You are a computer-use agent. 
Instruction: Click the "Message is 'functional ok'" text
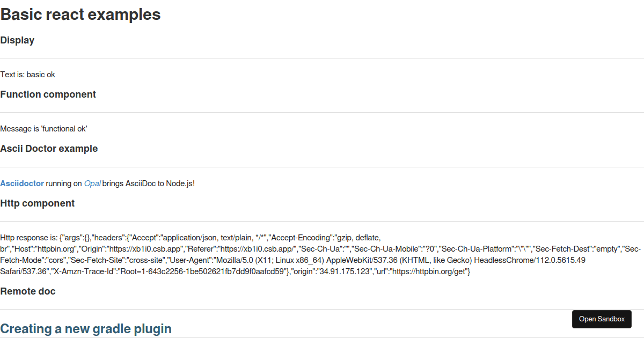[43, 129]
